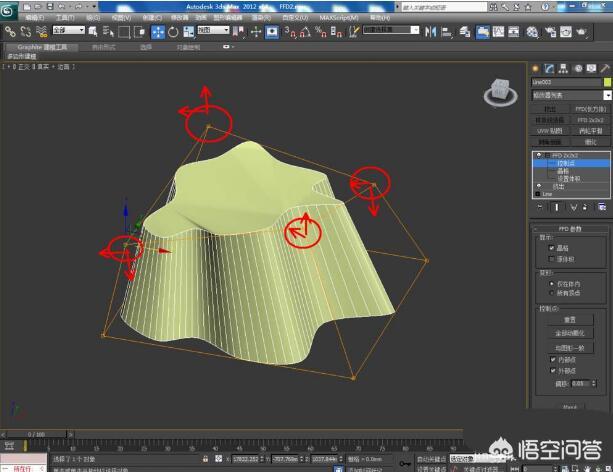
Task: Click the lime object color swatch
Action: [x=606, y=82]
